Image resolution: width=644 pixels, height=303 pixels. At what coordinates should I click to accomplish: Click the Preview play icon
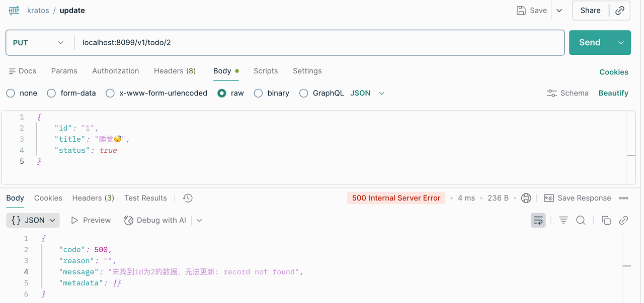[x=74, y=220]
